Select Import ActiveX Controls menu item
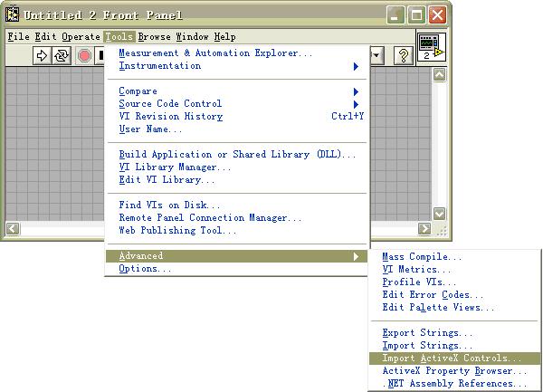This screenshot has width=543, height=392. [452, 359]
